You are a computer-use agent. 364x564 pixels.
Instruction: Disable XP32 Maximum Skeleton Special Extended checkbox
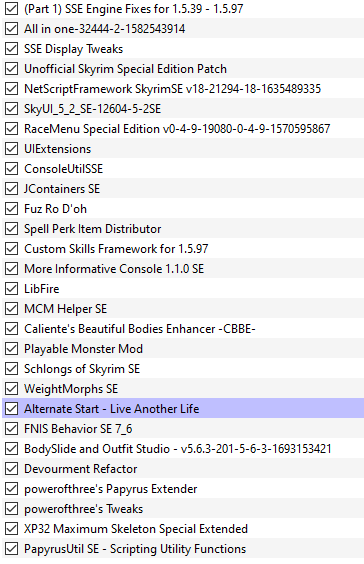(x=12, y=529)
